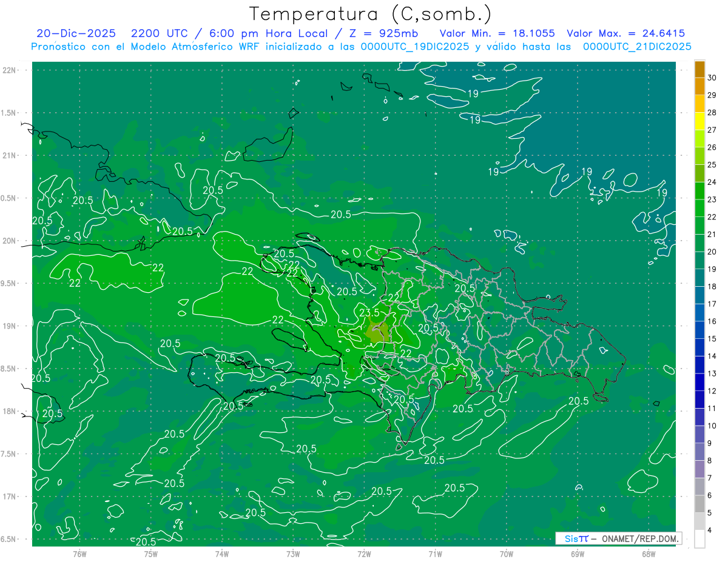Click the '9' color bar label
This screenshot has width=728, height=562.
coord(710,443)
